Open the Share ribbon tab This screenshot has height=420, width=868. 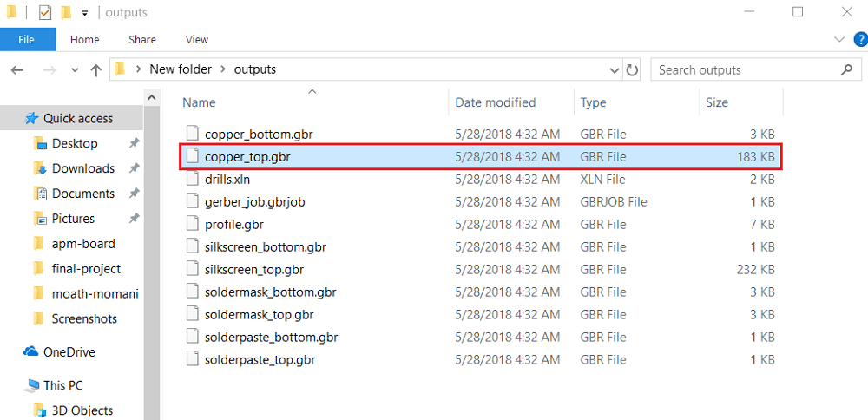pos(142,39)
